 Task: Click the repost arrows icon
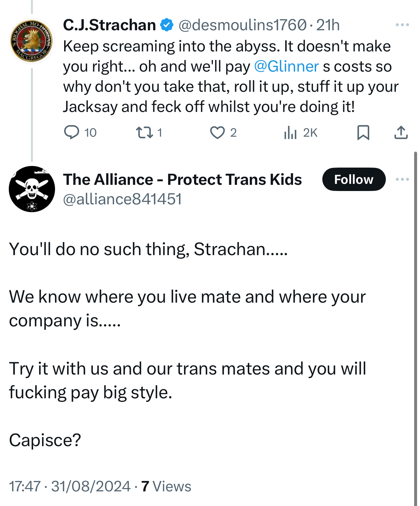click(x=144, y=132)
